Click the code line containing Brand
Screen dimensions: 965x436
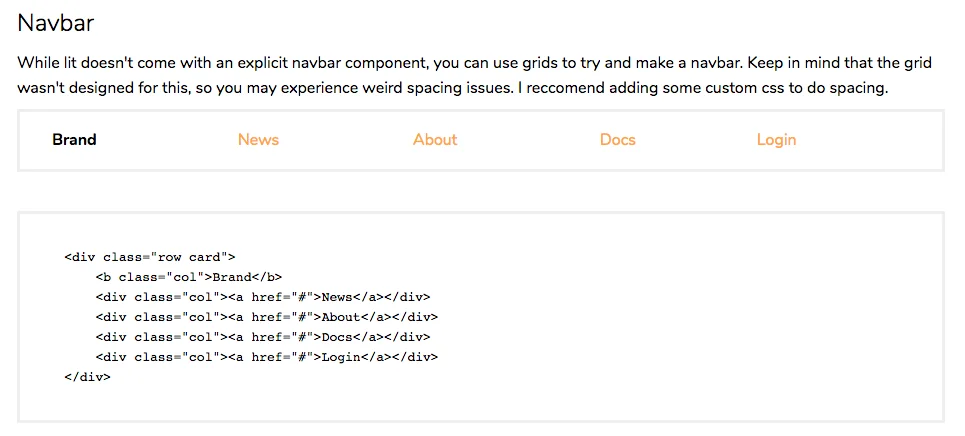coord(189,277)
